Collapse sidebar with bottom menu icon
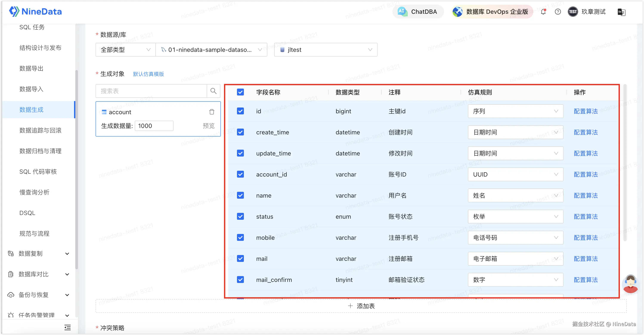The image size is (644, 335). tap(68, 327)
